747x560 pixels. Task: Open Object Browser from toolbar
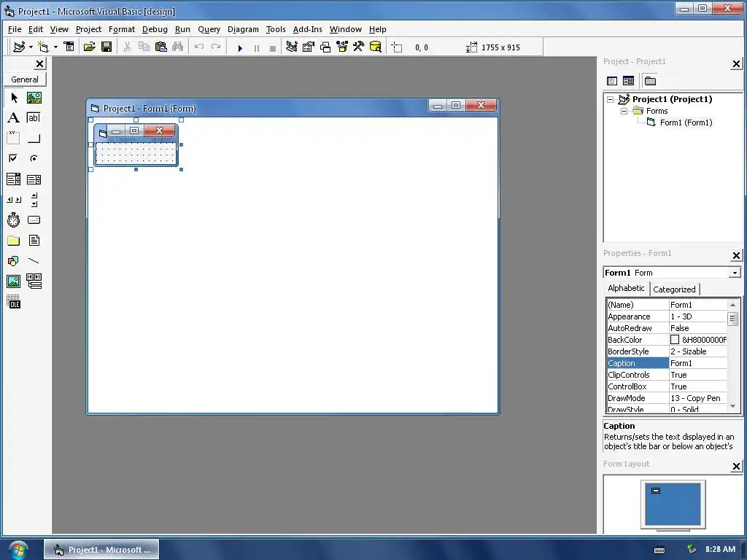click(x=342, y=47)
